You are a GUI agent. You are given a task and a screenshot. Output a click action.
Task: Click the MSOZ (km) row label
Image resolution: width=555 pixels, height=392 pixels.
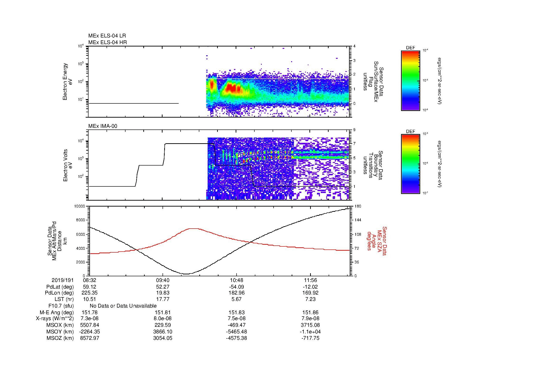coord(60,338)
